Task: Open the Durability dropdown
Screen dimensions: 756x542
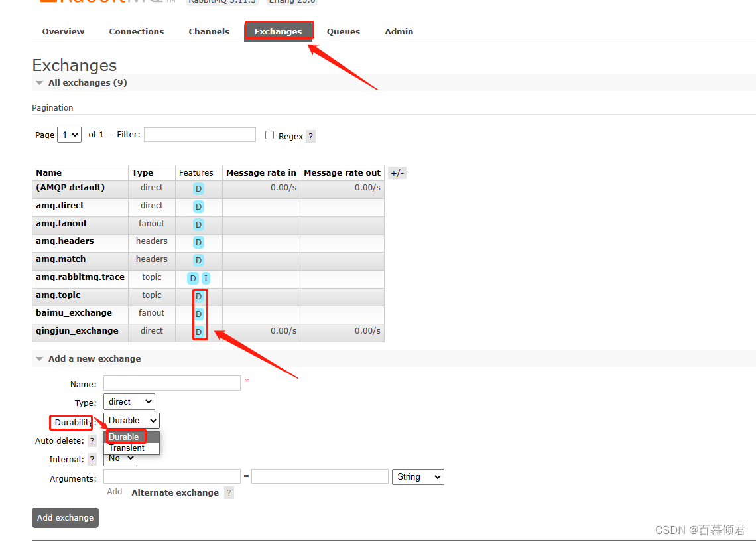Action: pos(131,421)
